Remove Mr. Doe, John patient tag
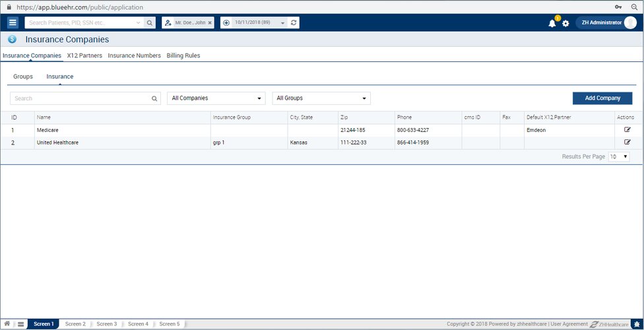This screenshot has width=644, height=330. (x=210, y=22)
